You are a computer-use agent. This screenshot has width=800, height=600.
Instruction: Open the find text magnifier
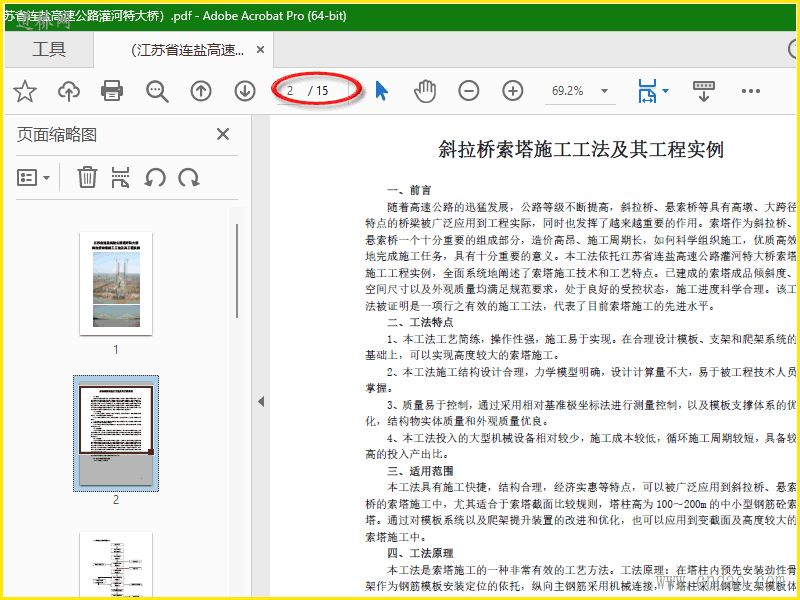tap(157, 91)
